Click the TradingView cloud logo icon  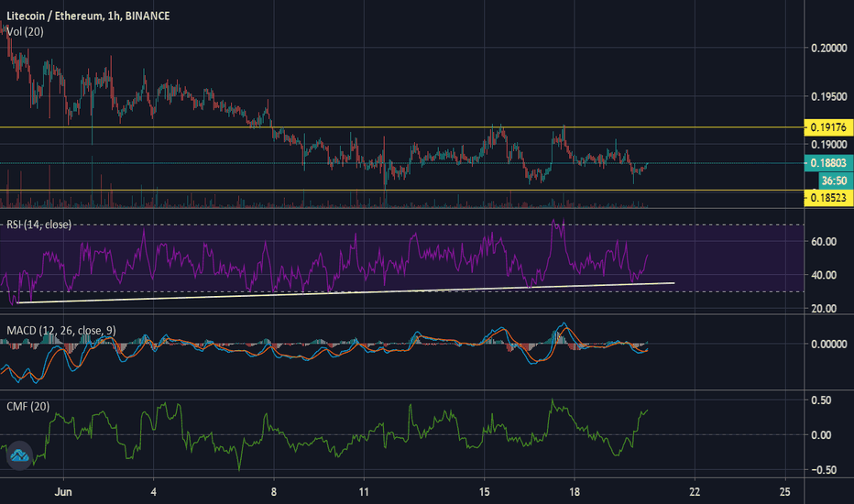pyautogui.click(x=19, y=455)
